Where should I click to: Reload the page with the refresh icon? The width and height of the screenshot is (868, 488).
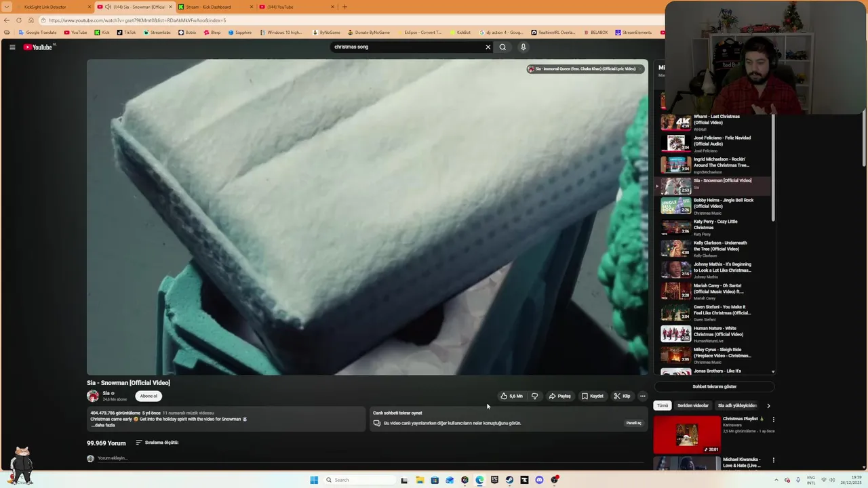19,20
